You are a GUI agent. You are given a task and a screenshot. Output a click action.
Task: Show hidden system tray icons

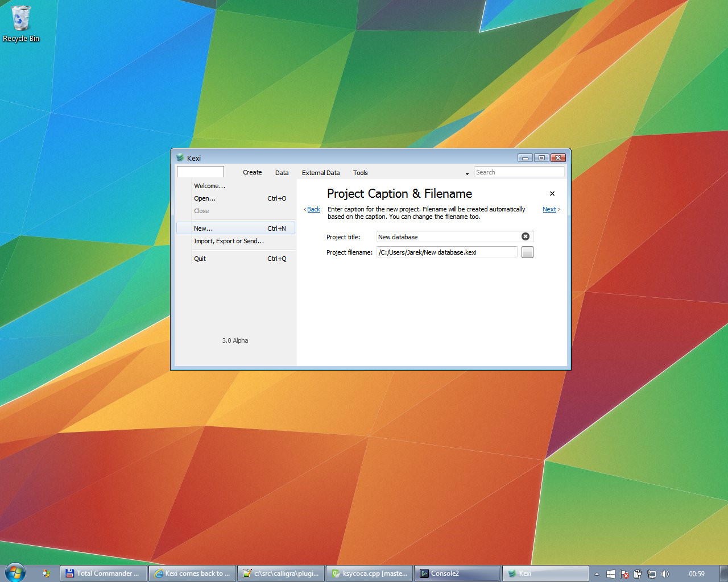pos(597,574)
